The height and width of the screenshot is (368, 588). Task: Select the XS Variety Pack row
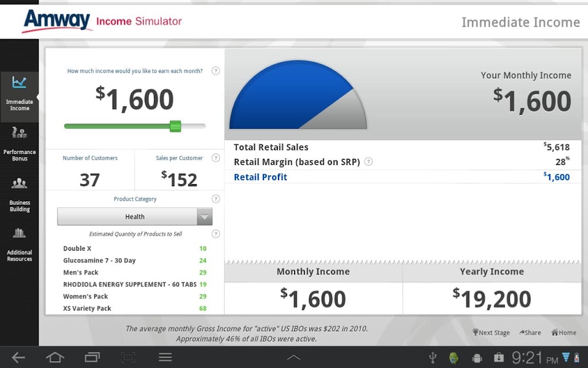click(x=134, y=308)
